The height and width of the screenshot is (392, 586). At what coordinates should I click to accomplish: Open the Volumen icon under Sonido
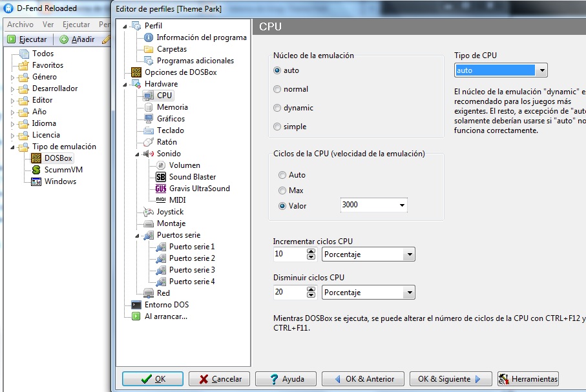161,165
